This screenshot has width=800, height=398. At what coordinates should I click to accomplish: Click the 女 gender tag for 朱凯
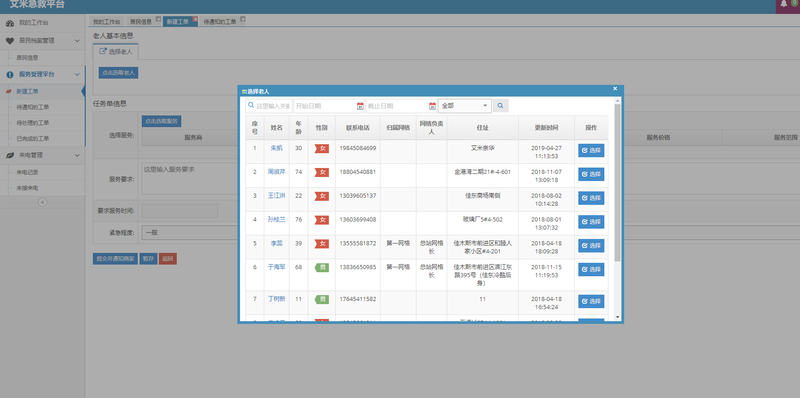tap(322, 148)
